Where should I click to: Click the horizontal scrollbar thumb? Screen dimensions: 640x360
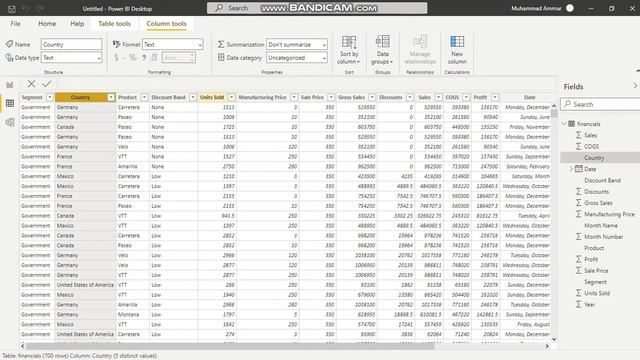tap(231, 346)
